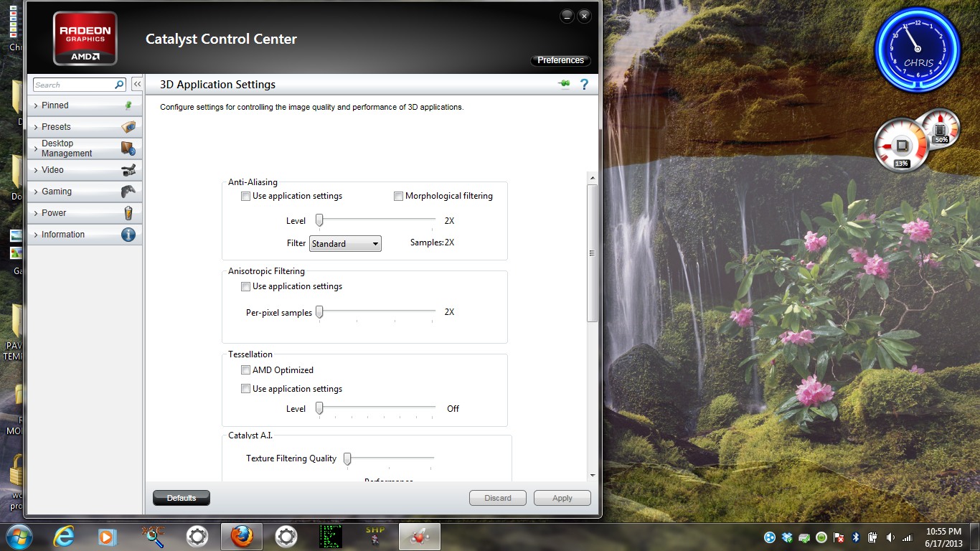
Task: Open the volume speaker tray icon
Action: tap(890, 537)
